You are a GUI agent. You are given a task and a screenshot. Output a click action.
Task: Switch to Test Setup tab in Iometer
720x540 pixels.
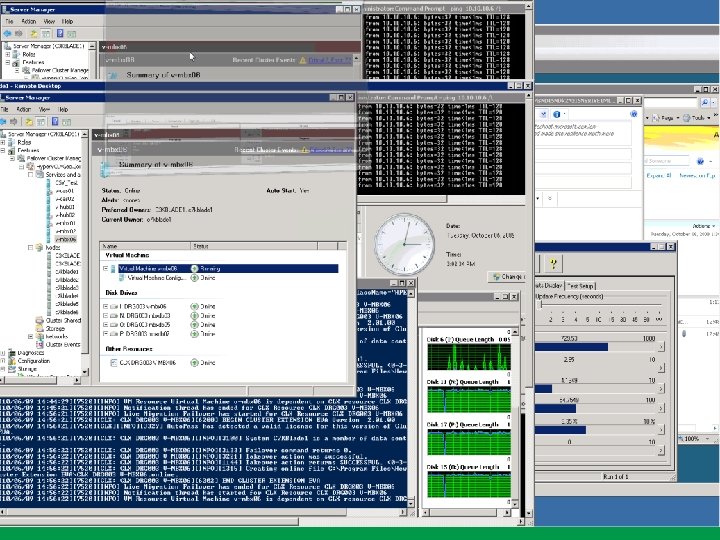(580, 286)
